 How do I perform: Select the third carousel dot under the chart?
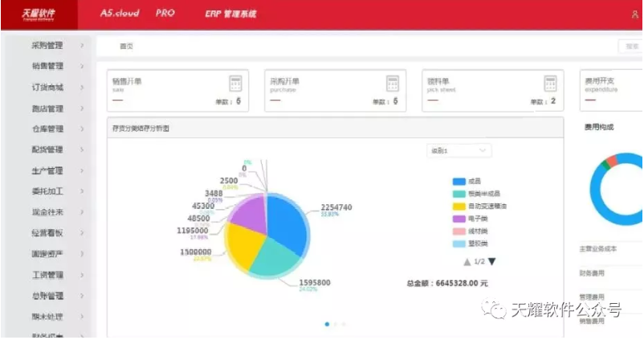point(344,325)
